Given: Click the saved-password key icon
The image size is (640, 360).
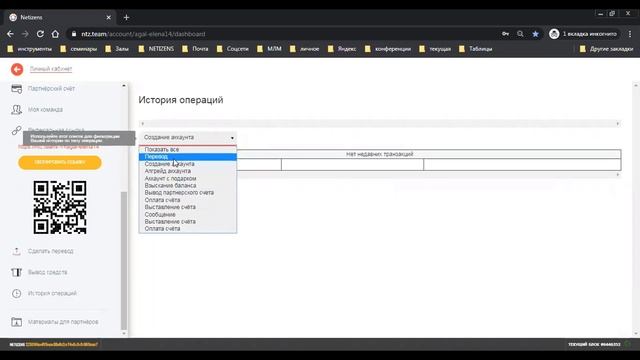Looking at the screenshot, I should coord(505,34).
